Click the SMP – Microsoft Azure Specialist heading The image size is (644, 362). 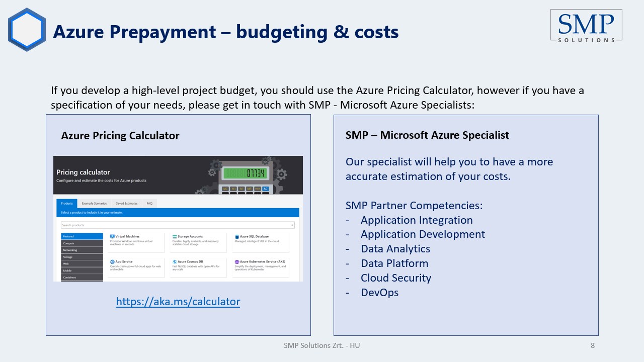coord(427,135)
